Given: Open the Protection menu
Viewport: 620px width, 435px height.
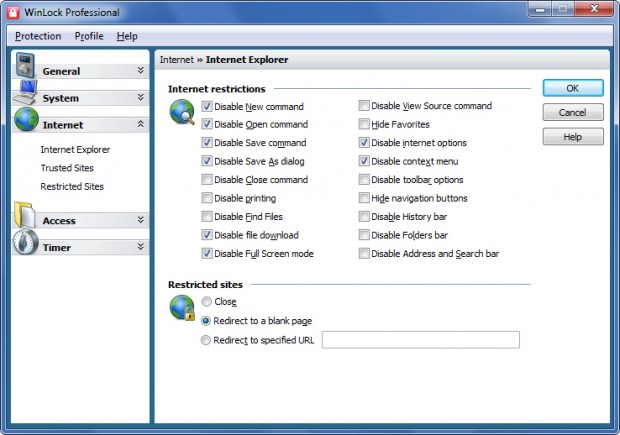Looking at the screenshot, I should pyautogui.click(x=38, y=36).
